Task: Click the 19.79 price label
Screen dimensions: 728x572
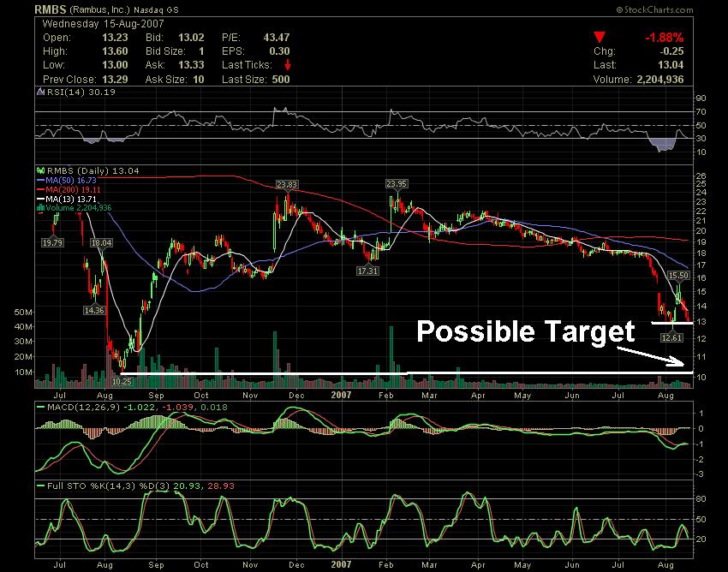Action: pos(52,242)
